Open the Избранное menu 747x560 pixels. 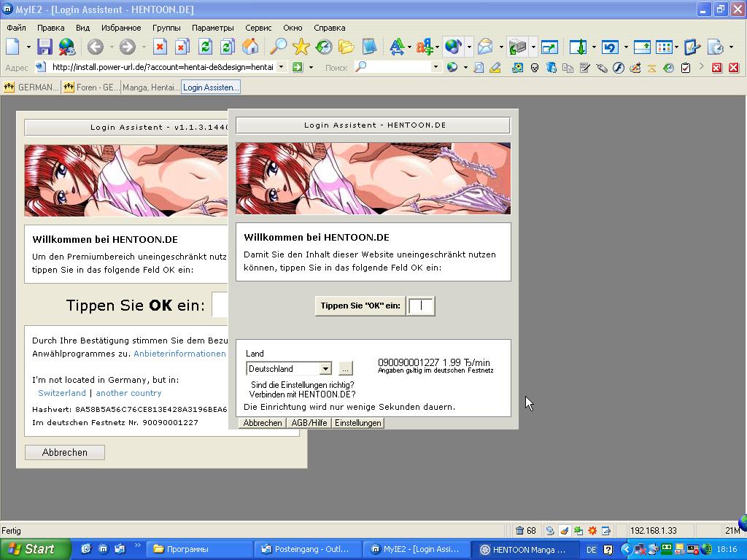click(x=121, y=28)
